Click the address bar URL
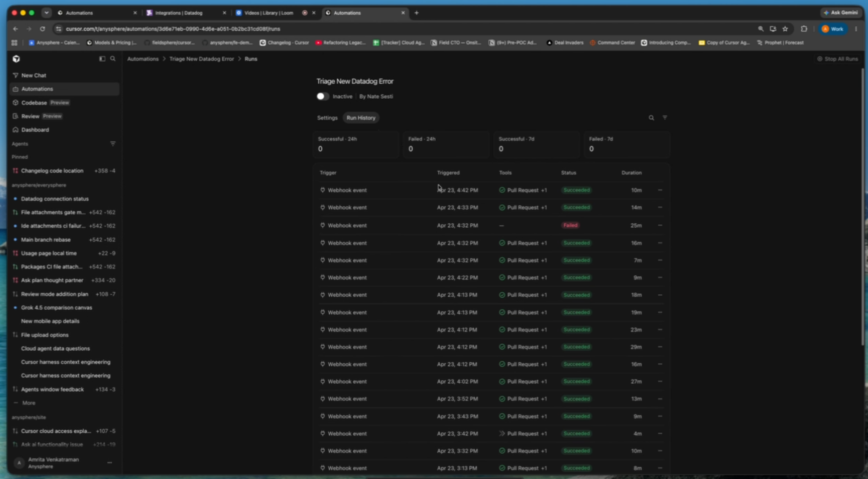868x479 pixels. click(173, 29)
